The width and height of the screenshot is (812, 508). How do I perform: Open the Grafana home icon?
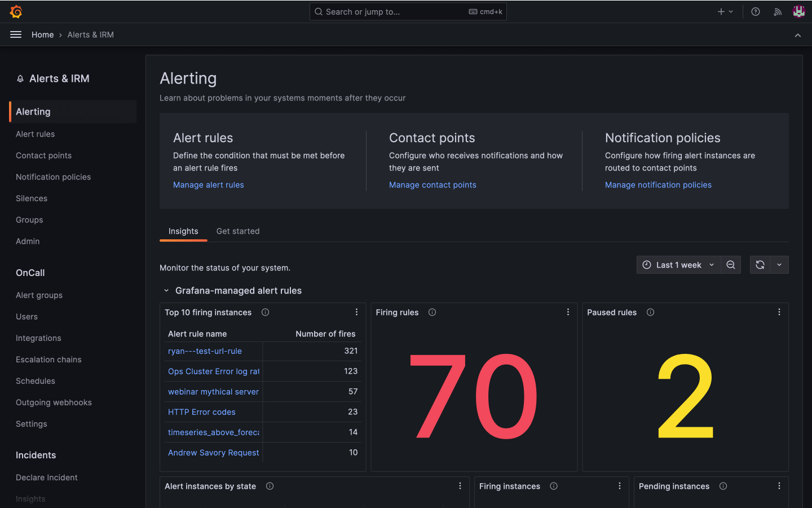[x=16, y=11]
